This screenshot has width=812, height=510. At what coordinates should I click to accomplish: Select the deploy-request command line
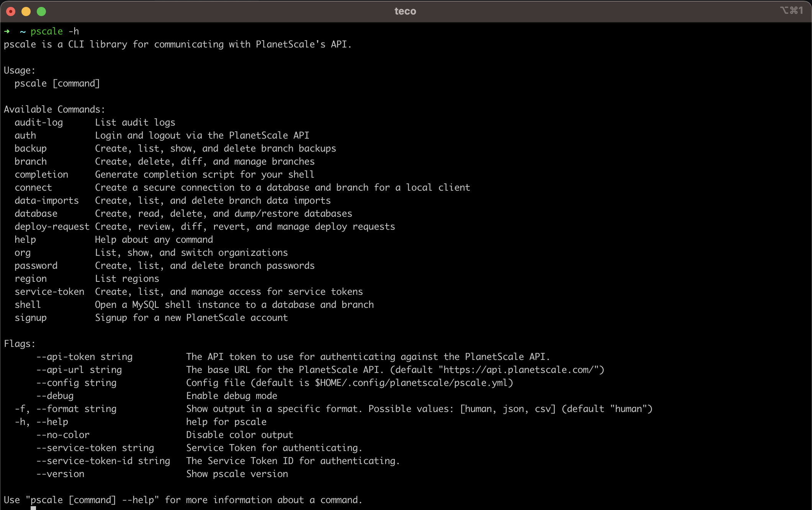pyautogui.click(x=52, y=226)
